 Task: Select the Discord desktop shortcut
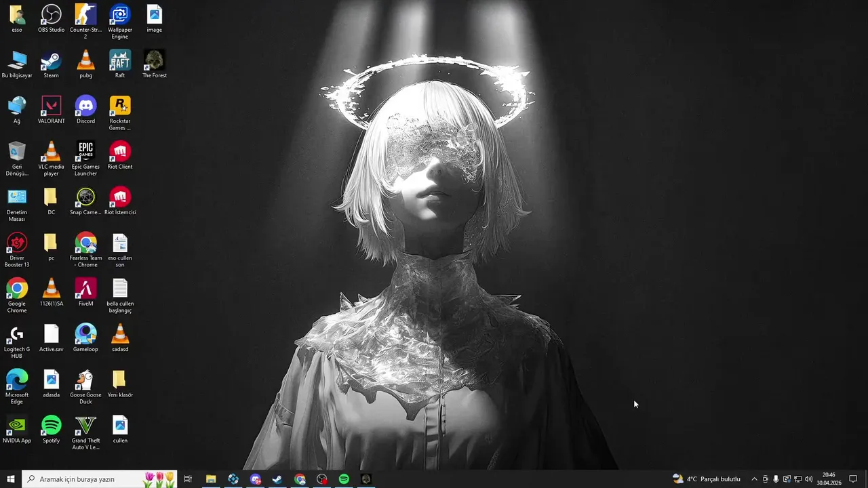click(85, 109)
